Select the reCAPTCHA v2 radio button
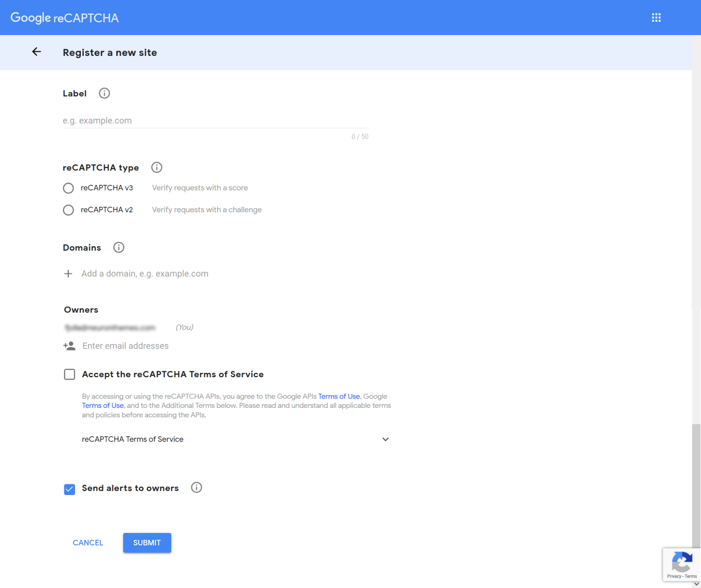This screenshot has height=588, width=701. pos(69,210)
